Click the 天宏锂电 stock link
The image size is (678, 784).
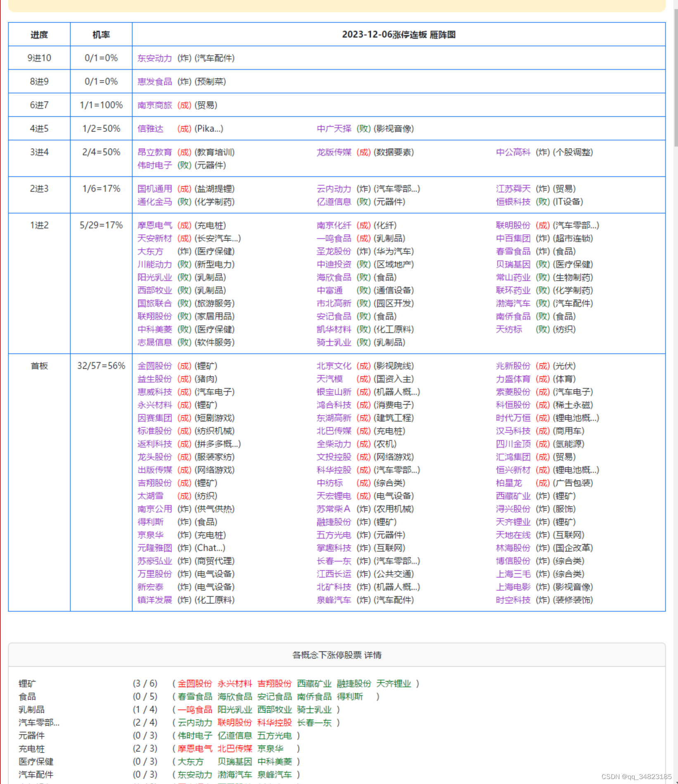point(334,496)
